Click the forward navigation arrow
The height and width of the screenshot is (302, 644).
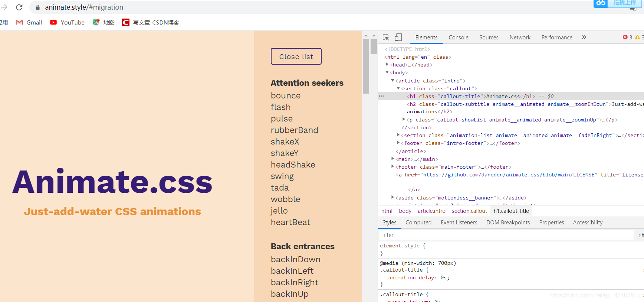4,7
